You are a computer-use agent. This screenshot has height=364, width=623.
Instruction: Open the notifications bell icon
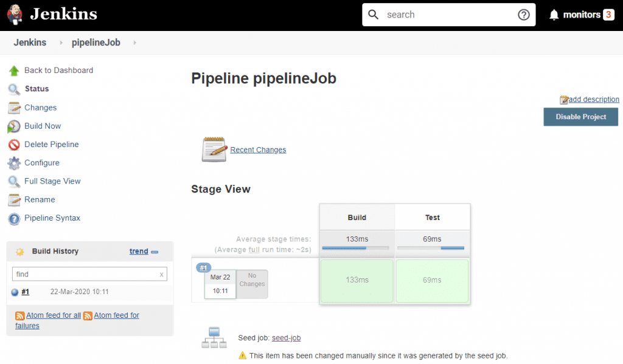tap(554, 15)
